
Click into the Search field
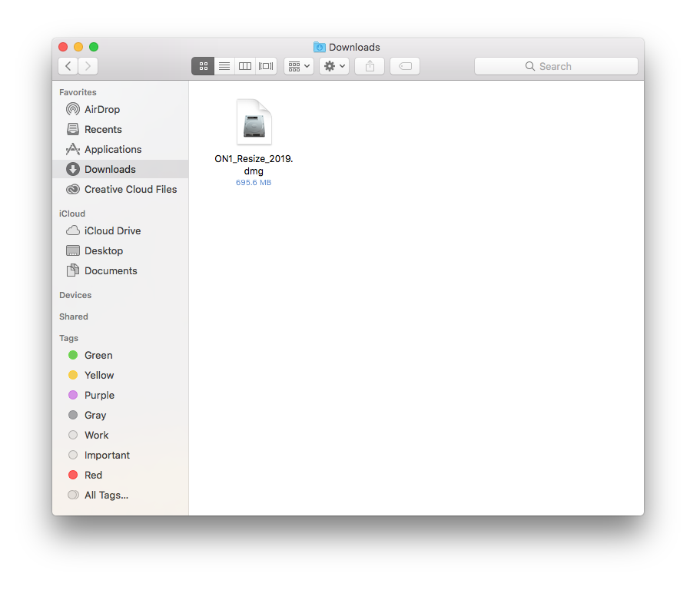[x=556, y=66]
